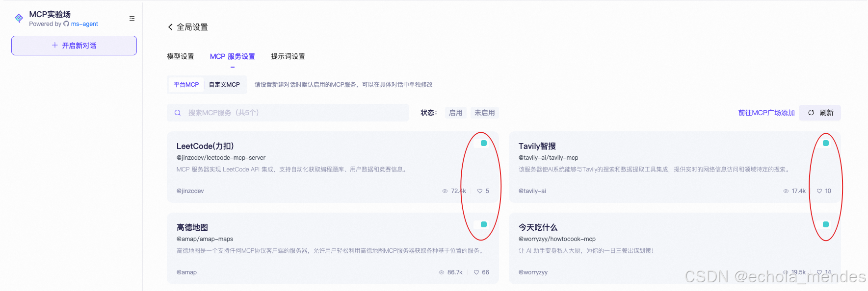Open the ms-agent GitHub link
This screenshot has width=868, height=291.
coord(84,24)
